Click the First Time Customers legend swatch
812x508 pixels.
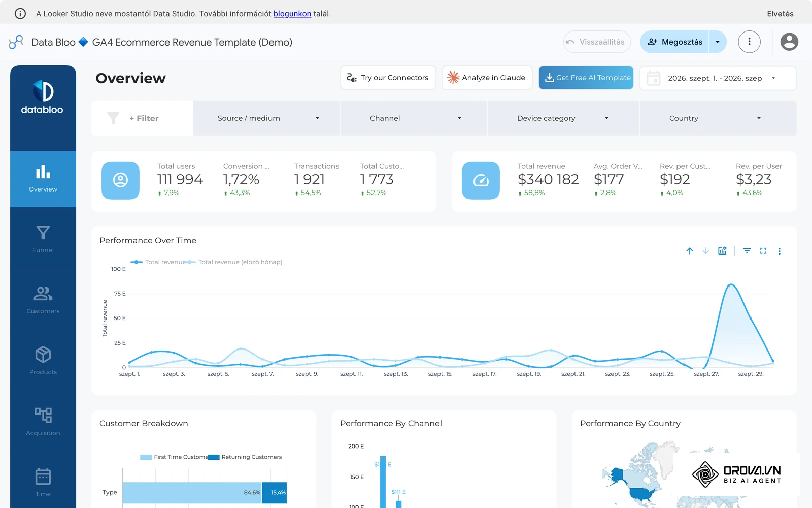tap(146, 457)
